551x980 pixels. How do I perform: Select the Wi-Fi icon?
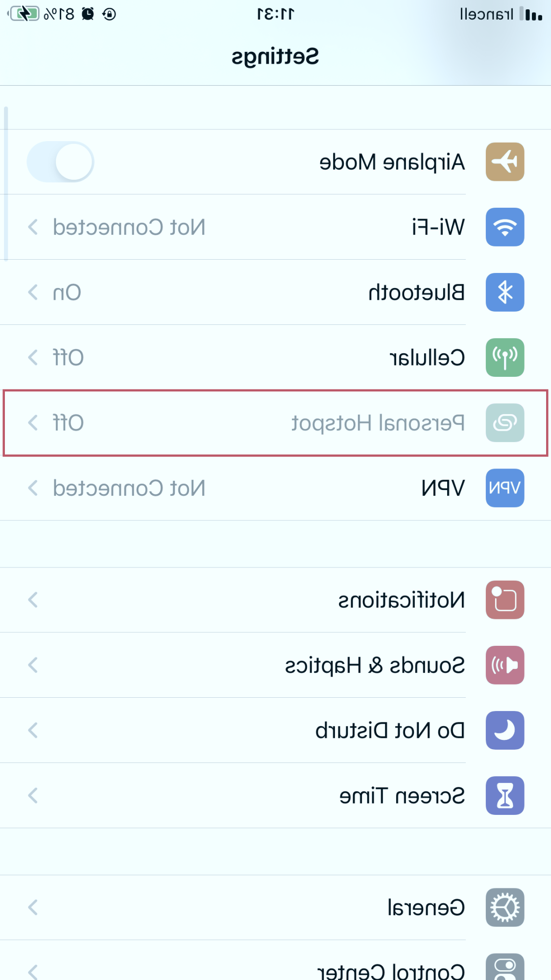pos(504,227)
